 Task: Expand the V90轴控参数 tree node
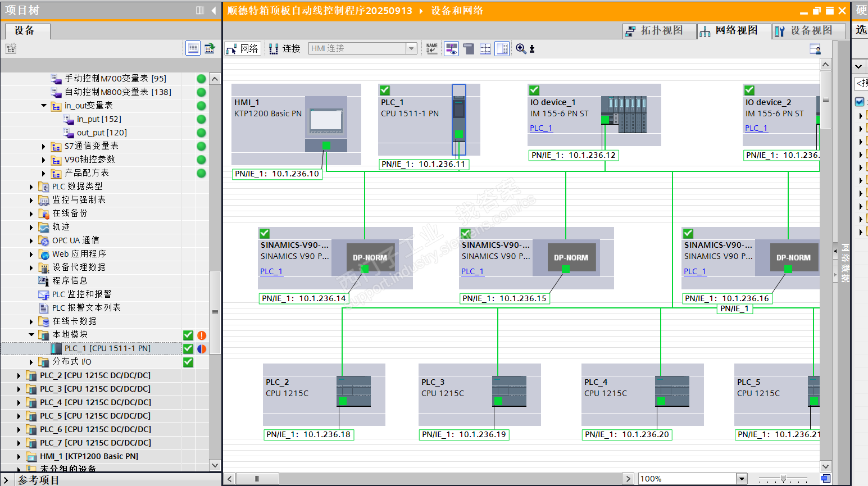pyautogui.click(x=44, y=160)
